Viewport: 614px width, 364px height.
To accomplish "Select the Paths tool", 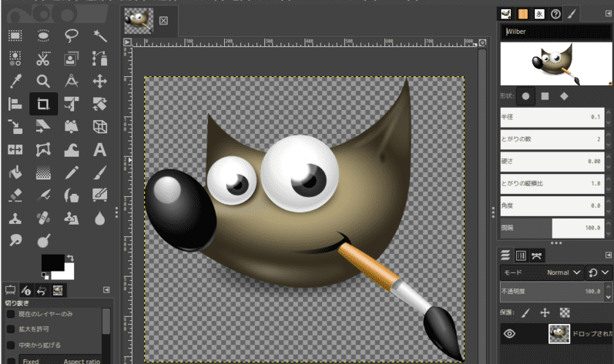I will pyautogui.click(x=100, y=58).
